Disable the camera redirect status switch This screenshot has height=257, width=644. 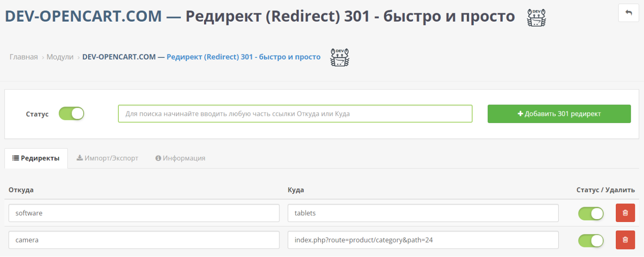pyautogui.click(x=591, y=241)
